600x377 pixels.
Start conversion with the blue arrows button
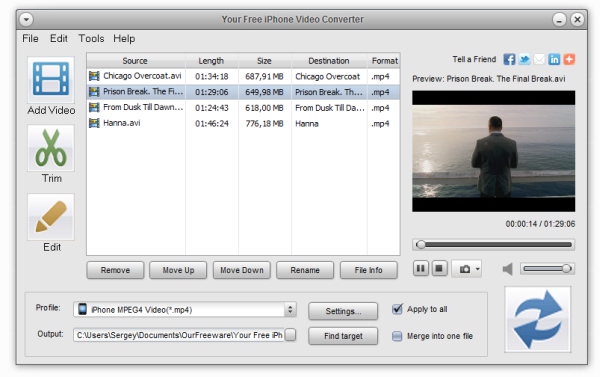pyautogui.click(x=538, y=319)
